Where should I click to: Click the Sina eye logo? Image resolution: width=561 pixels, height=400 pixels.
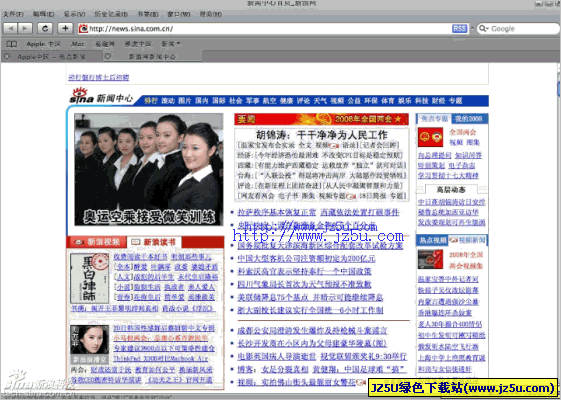pos(81,96)
